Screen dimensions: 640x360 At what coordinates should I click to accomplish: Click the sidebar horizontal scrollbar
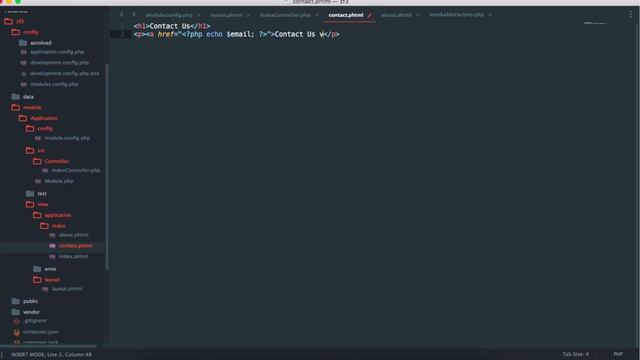point(48,346)
